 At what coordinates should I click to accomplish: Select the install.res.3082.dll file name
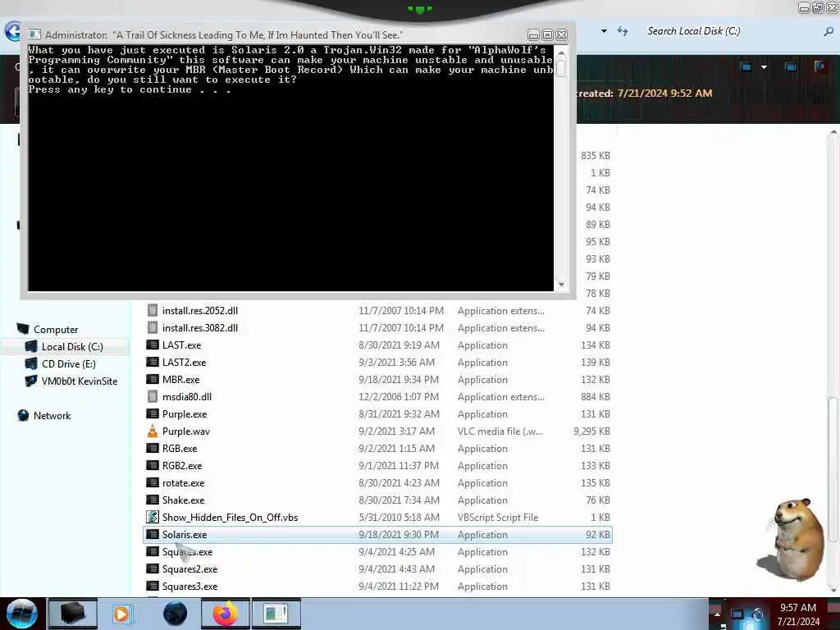tap(200, 328)
